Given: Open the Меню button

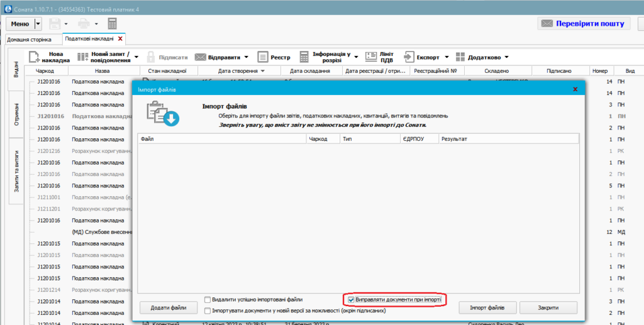Looking at the screenshot, I should coord(20,24).
